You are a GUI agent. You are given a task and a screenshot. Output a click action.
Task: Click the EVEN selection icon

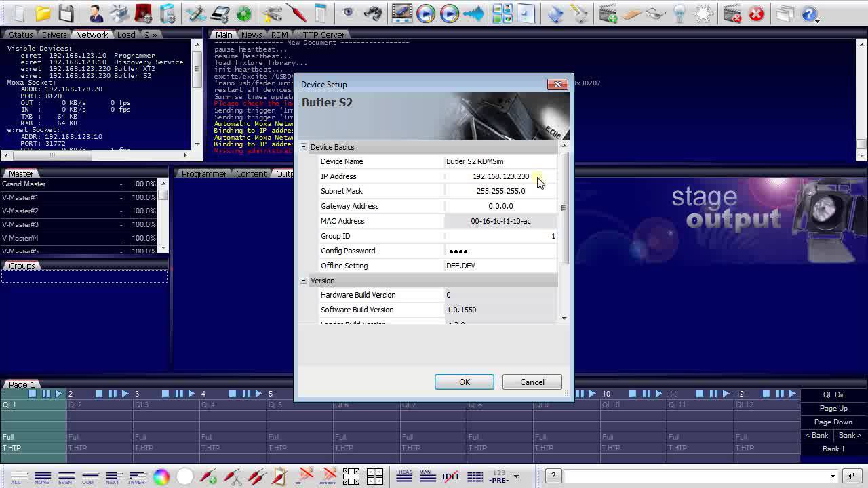65,476
